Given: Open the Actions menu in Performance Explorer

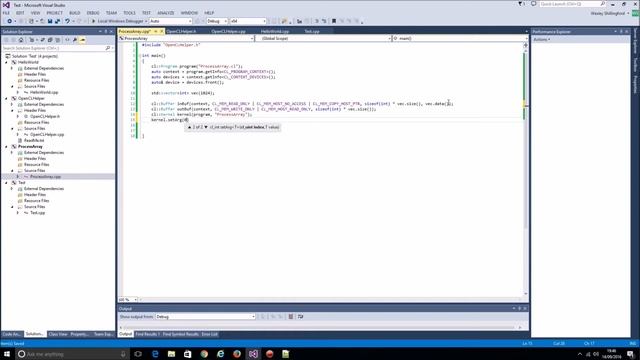Looking at the screenshot, I should click(542, 40).
